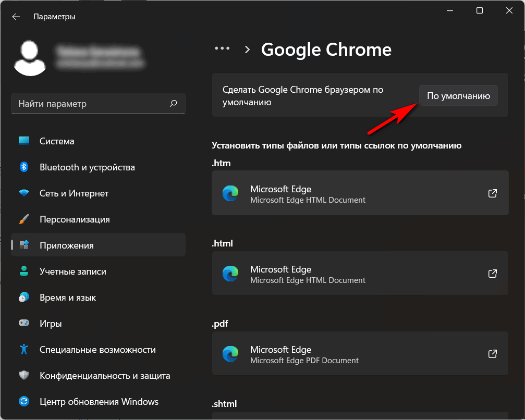Screen dimensions: 525x420
Task: Click the Параметры window title
Action: coord(54,17)
